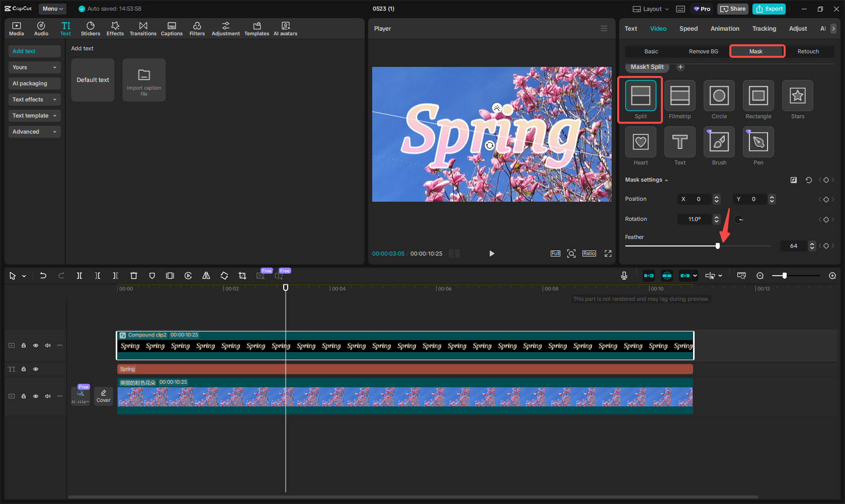Lock the Compound clip2 track
This screenshot has height=504, width=845.
(24, 346)
